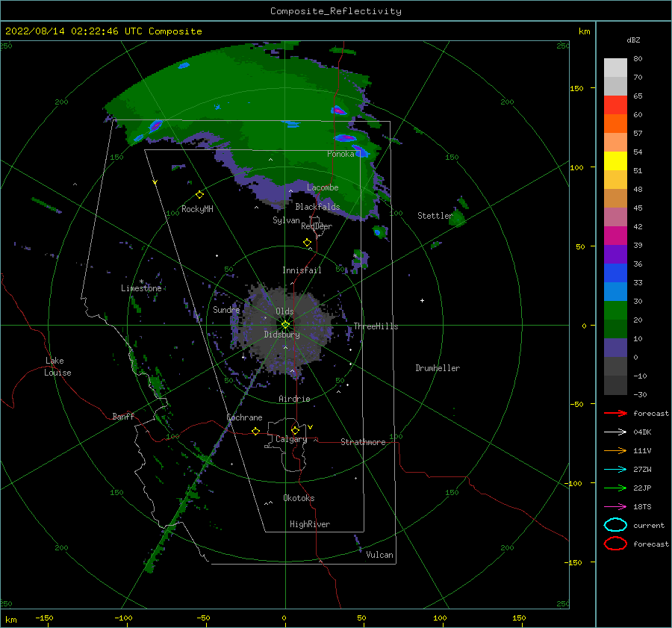Click the white 04DK arrow icon
This screenshot has width=672, height=628.
615,432
